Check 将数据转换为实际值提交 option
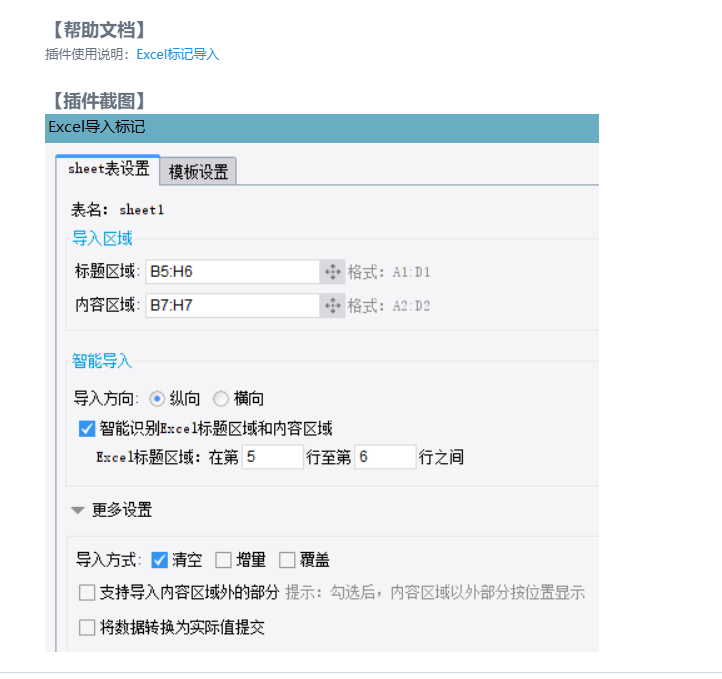Viewport: 722px width, 679px height. pyautogui.click(x=87, y=628)
